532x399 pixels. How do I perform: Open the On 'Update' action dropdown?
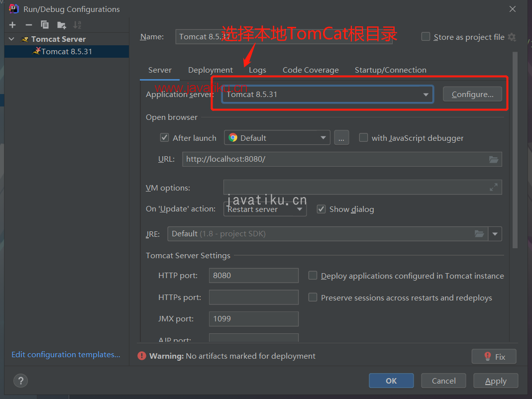(265, 209)
